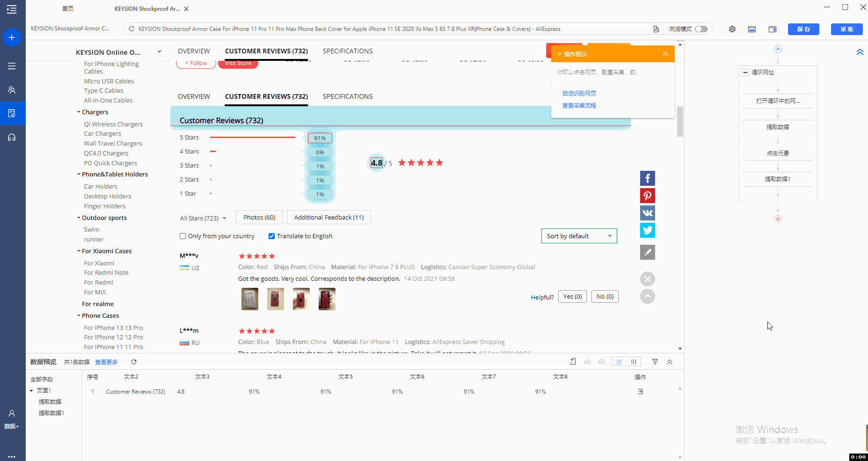Screen dimensions: 868x461
Task: Collapse the workflow panel with blue double chevron
Action: click(860, 52)
